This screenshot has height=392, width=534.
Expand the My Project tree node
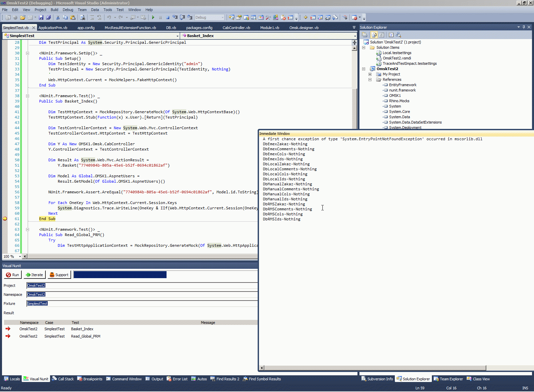tap(370, 74)
